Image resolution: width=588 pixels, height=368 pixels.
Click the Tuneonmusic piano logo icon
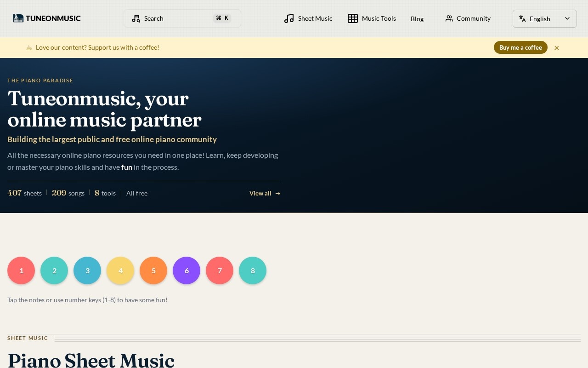(18, 18)
